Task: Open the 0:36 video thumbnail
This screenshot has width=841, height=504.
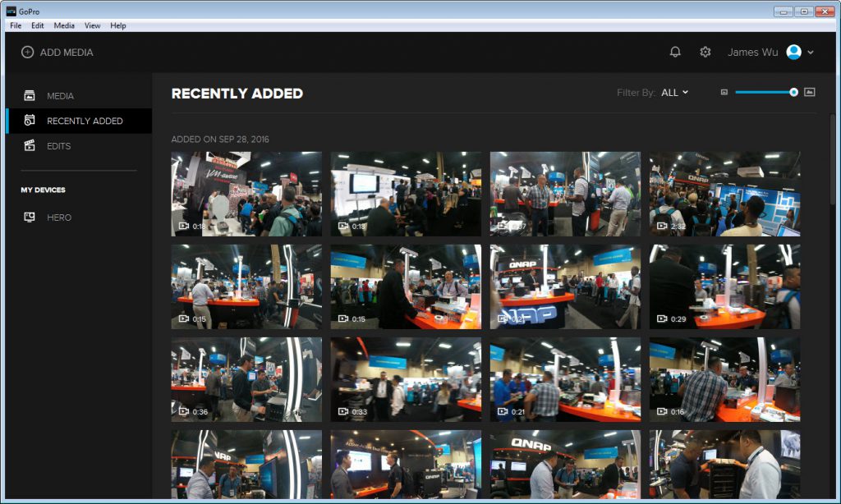Action: click(x=246, y=379)
